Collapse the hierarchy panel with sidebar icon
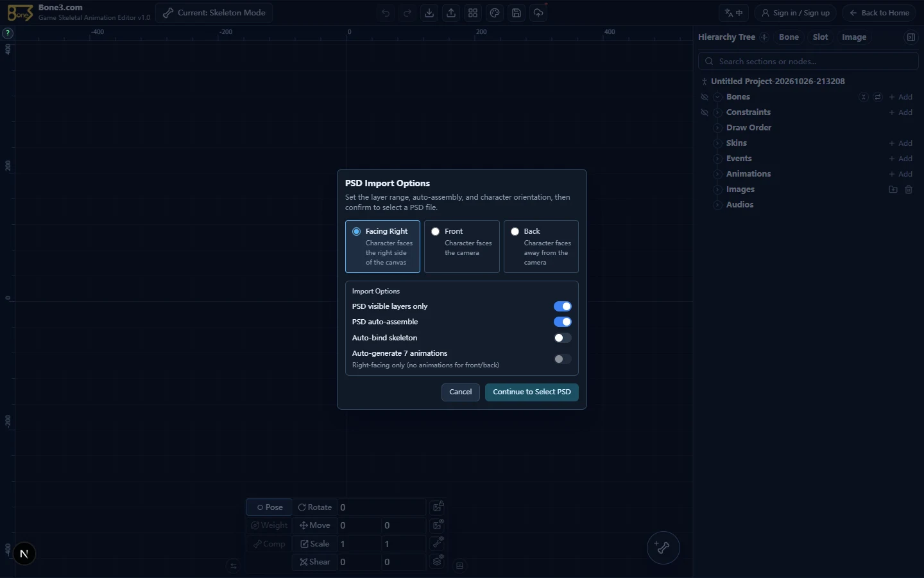Viewport: 924px width, 578px height. tap(911, 37)
